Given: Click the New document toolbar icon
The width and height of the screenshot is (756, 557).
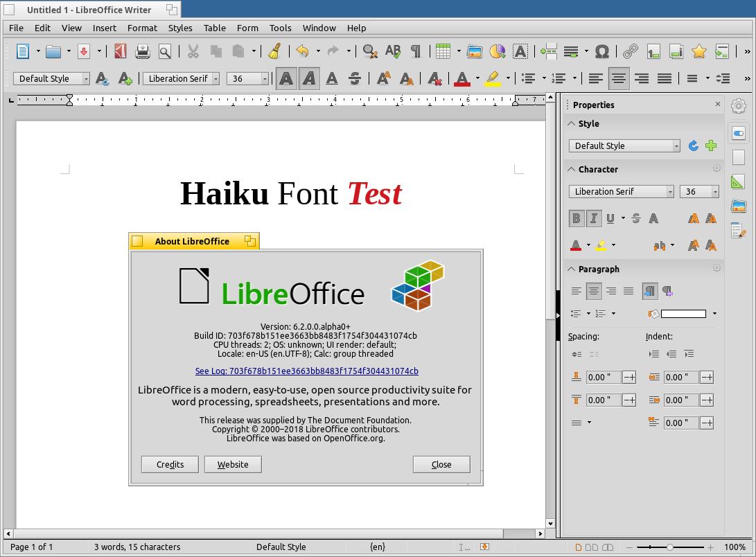Looking at the screenshot, I should point(23,51).
